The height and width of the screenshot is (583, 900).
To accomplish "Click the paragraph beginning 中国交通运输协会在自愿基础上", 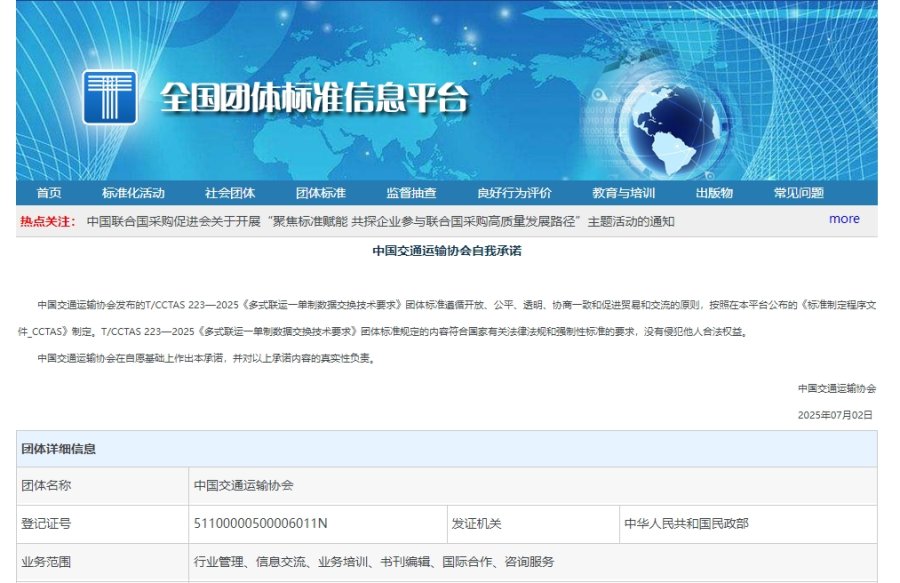I will (x=206, y=358).
